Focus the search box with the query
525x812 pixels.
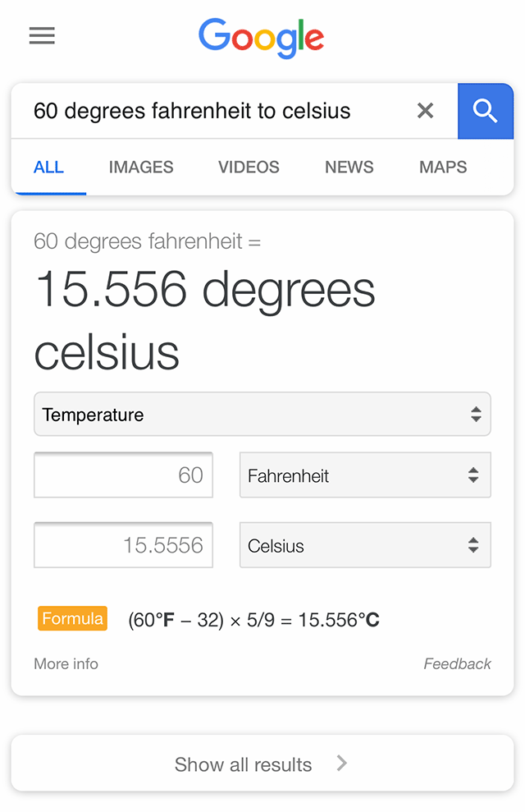click(213, 111)
